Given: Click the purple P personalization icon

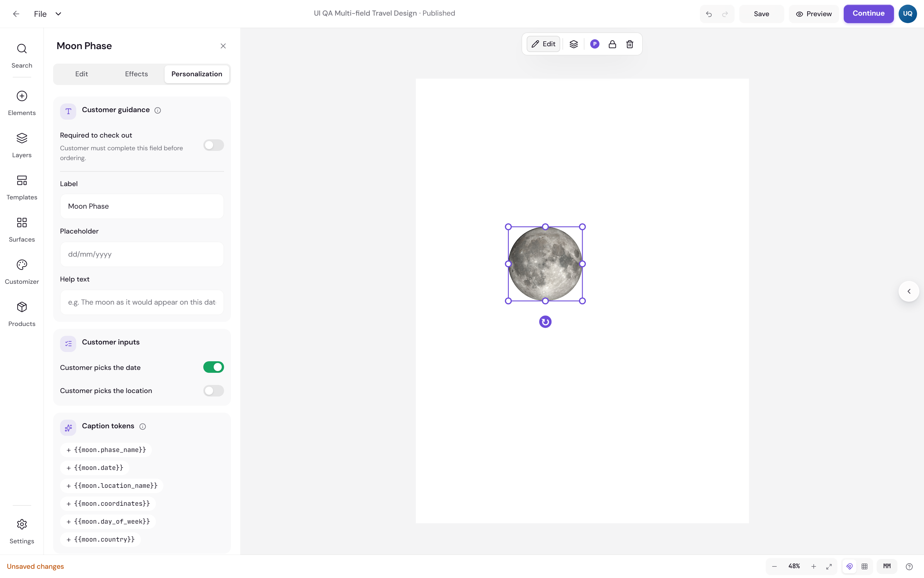Looking at the screenshot, I should (x=595, y=44).
